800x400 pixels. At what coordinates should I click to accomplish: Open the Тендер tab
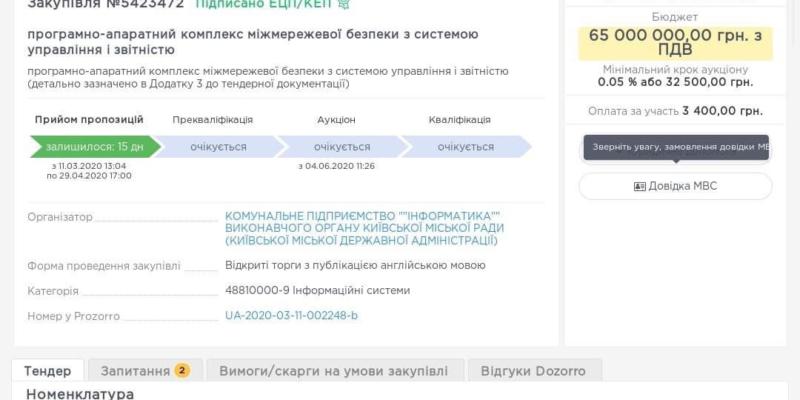coord(48,370)
